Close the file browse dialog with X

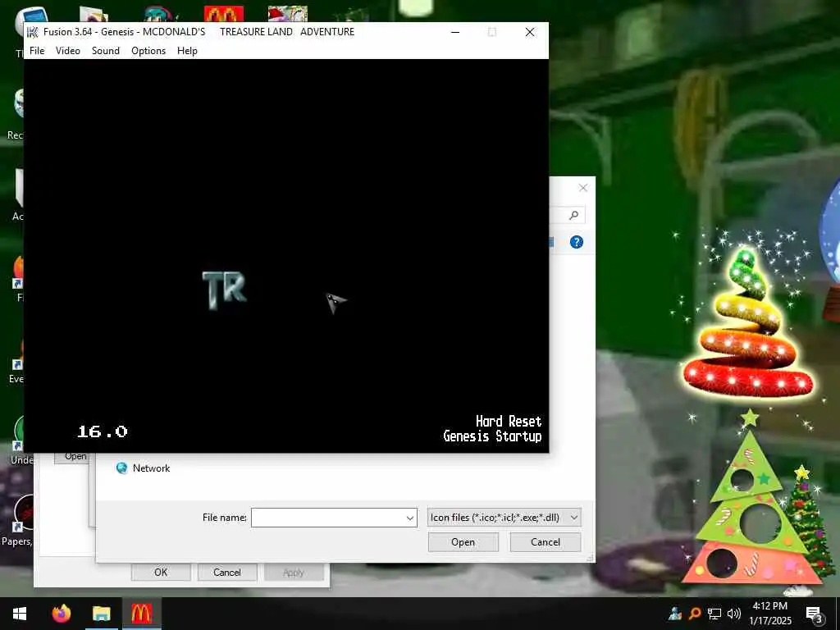click(583, 188)
